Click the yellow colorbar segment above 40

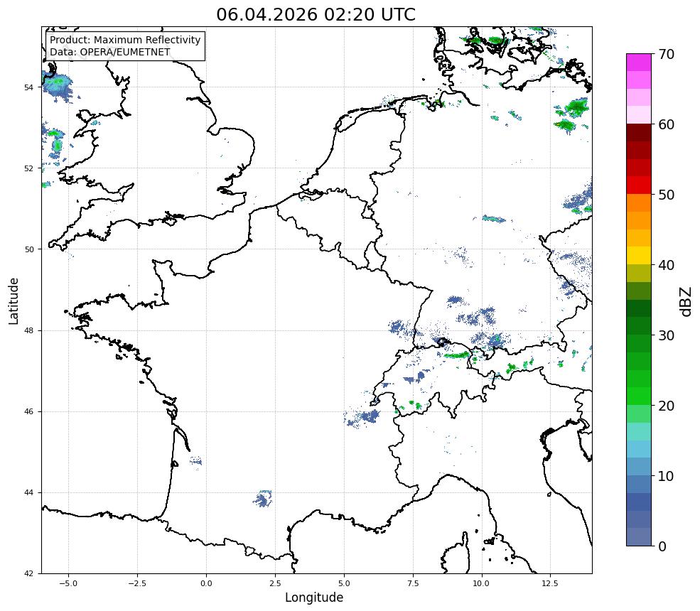639,256
